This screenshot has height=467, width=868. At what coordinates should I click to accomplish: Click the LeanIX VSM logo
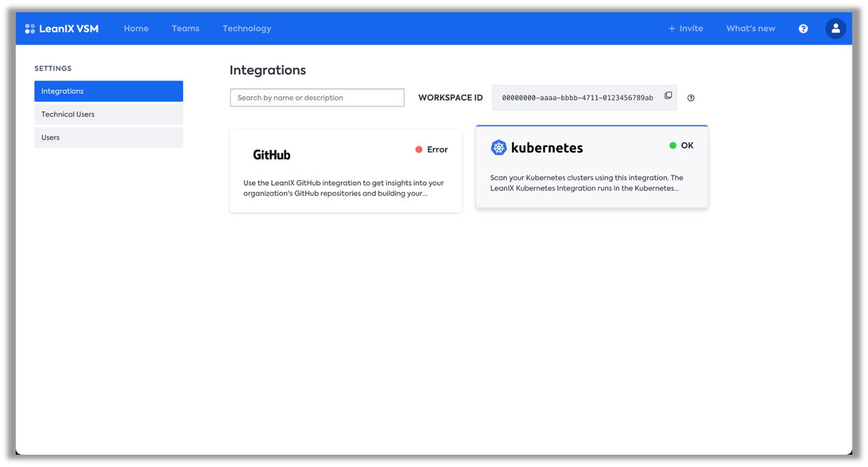(x=62, y=29)
